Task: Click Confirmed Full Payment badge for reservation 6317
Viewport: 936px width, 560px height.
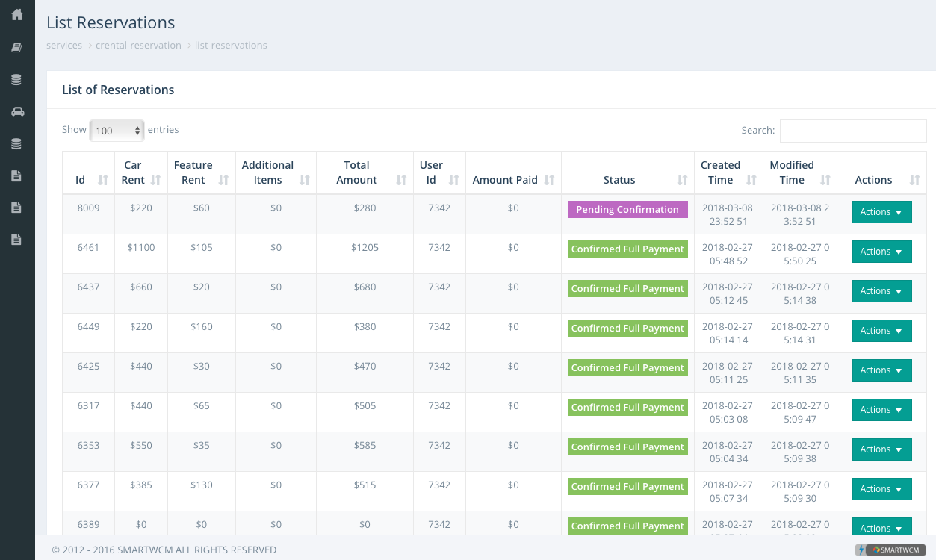Action: pos(627,408)
